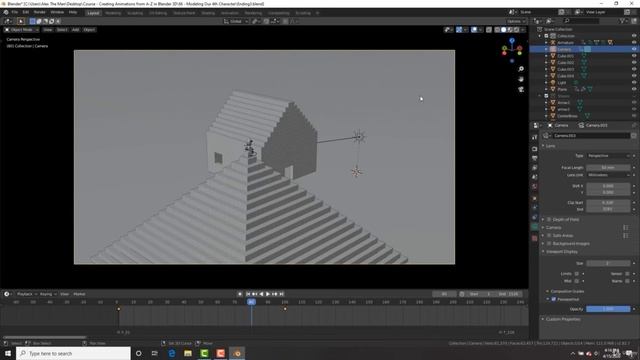Switch to rendered viewport shading icon
Viewport: 640px width, 360px height.
[x=516, y=30]
